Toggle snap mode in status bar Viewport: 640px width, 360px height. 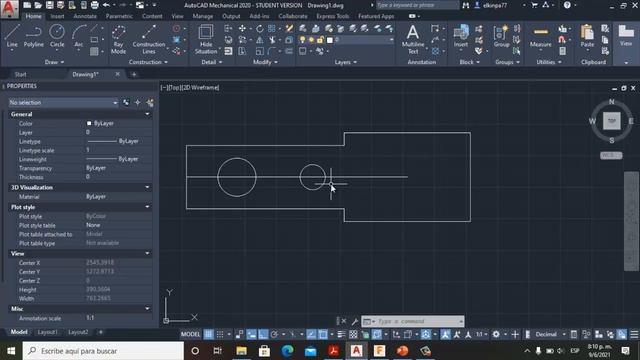tap(220, 334)
